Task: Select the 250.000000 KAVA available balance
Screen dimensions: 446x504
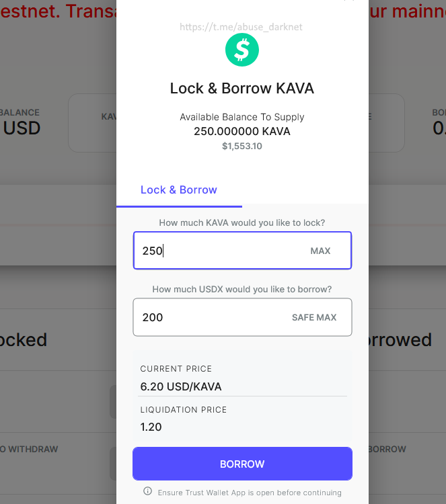Action: [242, 131]
